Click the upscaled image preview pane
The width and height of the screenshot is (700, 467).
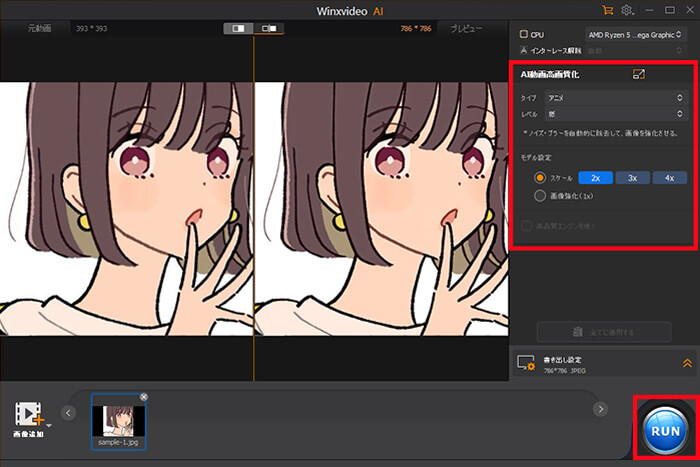(x=382, y=208)
